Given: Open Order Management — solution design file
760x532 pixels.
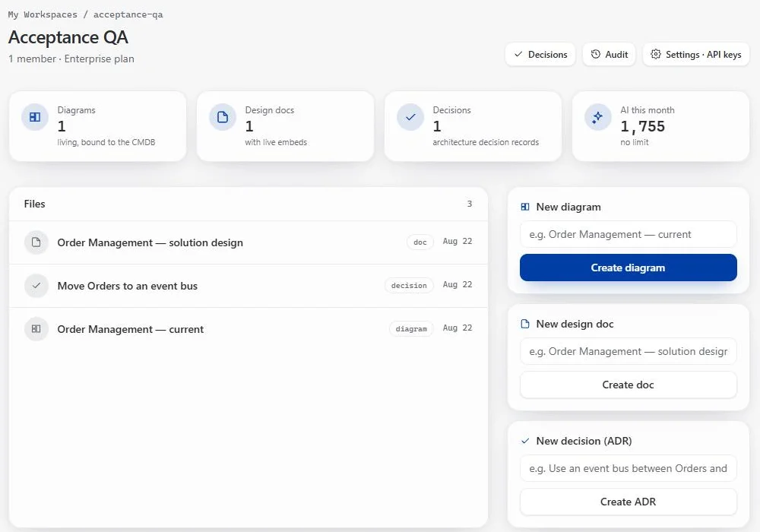Looking at the screenshot, I should coord(249,242).
